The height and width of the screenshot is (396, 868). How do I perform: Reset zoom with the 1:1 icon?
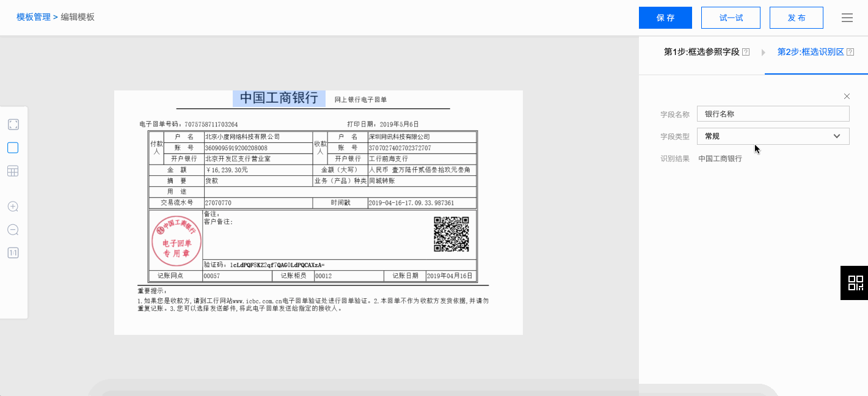(13, 252)
